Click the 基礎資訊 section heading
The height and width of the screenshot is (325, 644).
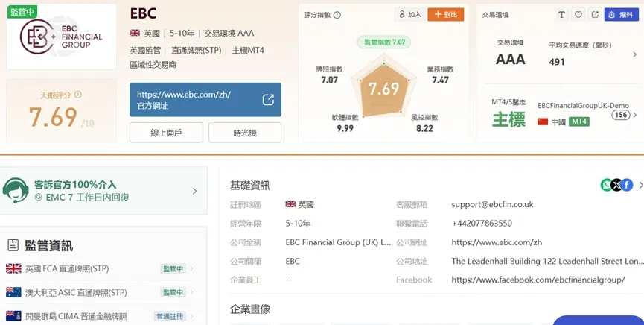pos(250,186)
